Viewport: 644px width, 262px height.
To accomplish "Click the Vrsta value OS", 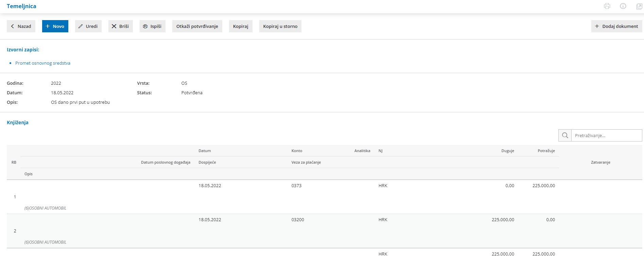I will coord(184,83).
